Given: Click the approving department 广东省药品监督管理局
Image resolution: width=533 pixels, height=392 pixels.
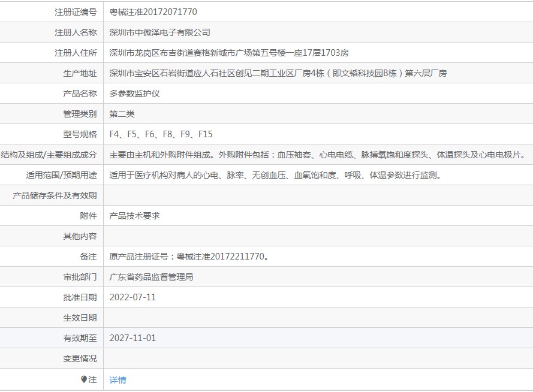Looking at the screenshot, I should click(151, 277).
